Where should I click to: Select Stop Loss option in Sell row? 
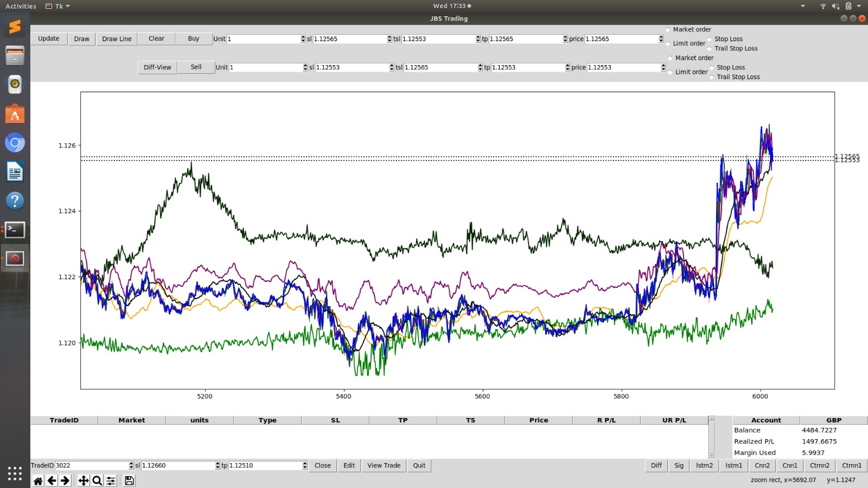[712, 68]
